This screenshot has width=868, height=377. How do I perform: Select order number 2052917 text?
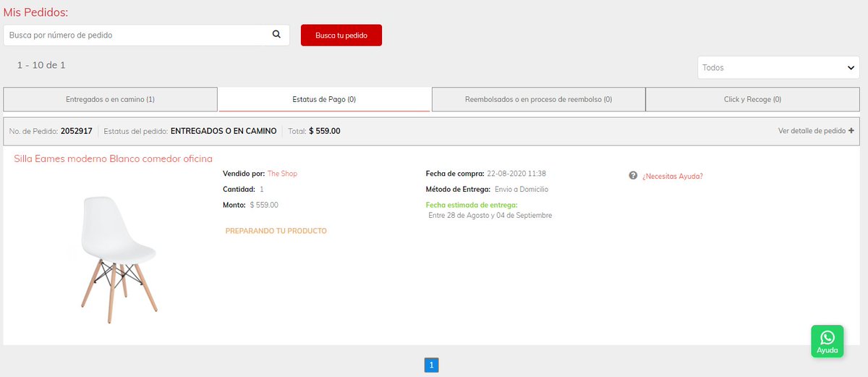(x=77, y=131)
